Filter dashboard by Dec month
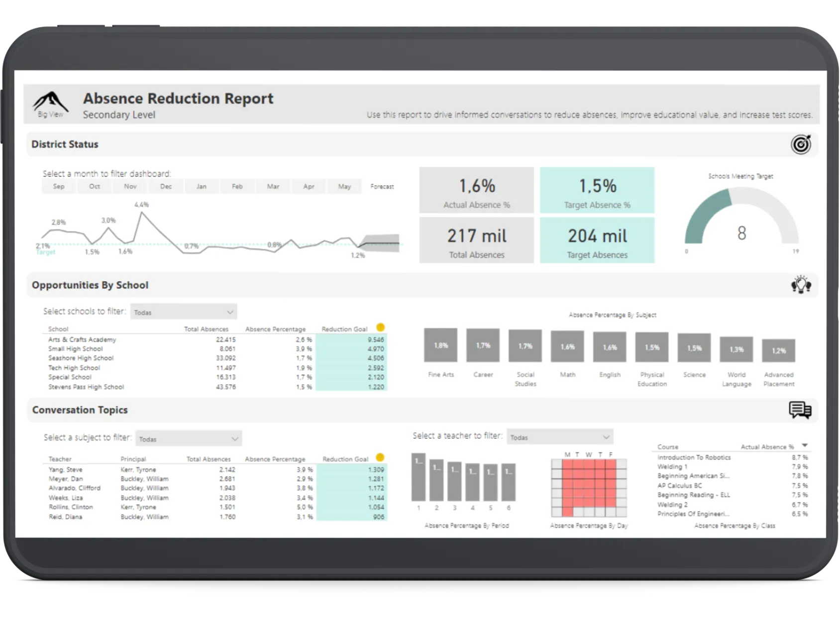The width and height of the screenshot is (840, 622). pos(166,187)
